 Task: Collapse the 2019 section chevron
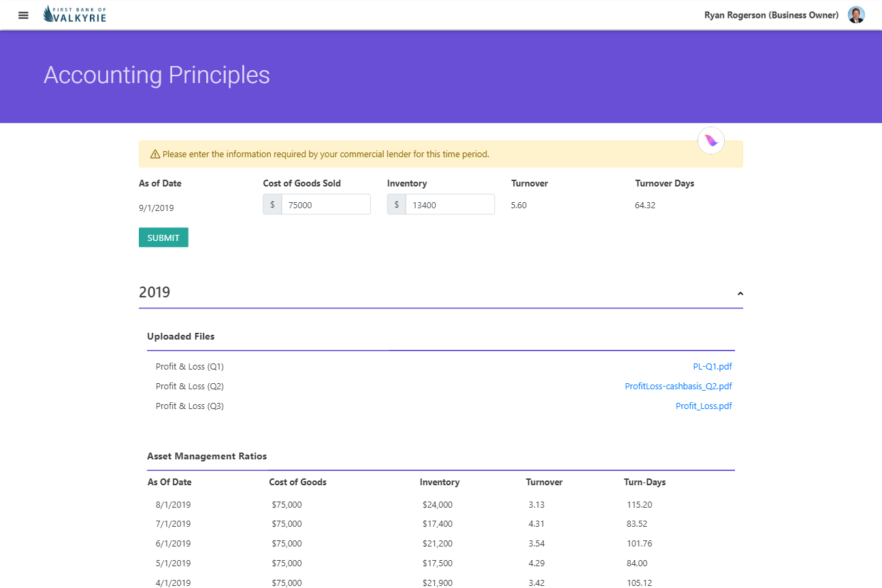[x=740, y=293]
